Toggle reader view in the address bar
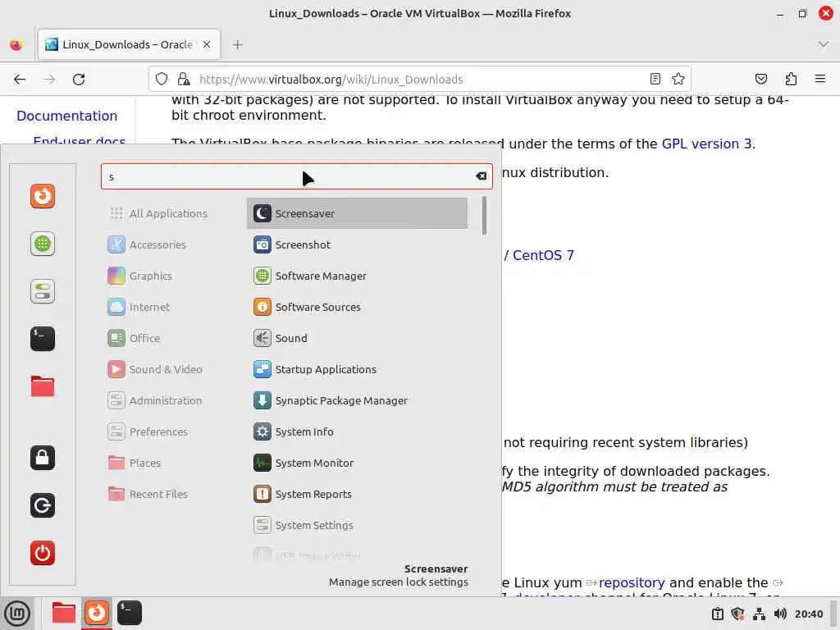 (655, 80)
